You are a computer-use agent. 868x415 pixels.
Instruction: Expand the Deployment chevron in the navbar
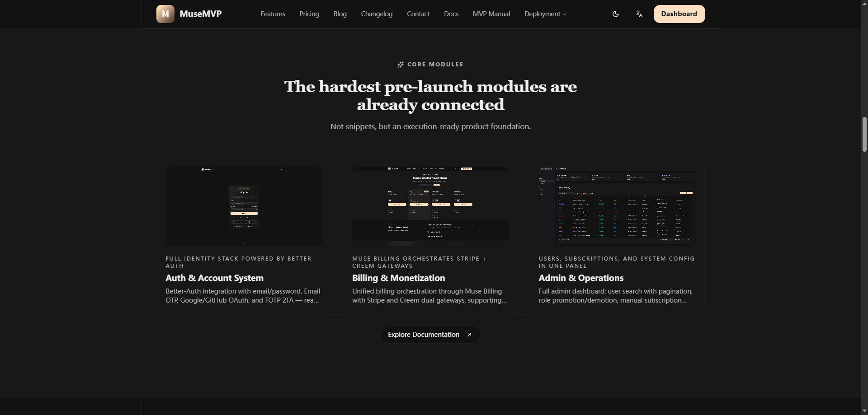[564, 14]
